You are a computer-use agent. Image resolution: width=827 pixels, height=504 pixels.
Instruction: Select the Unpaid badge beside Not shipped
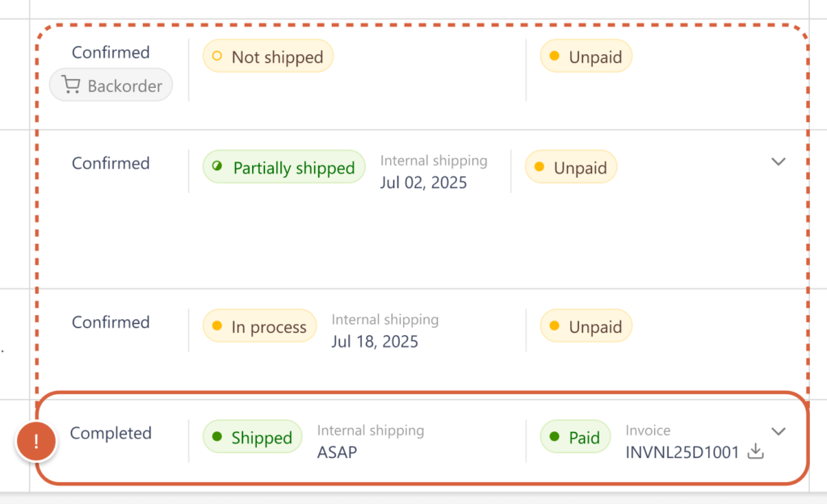click(x=586, y=57)
